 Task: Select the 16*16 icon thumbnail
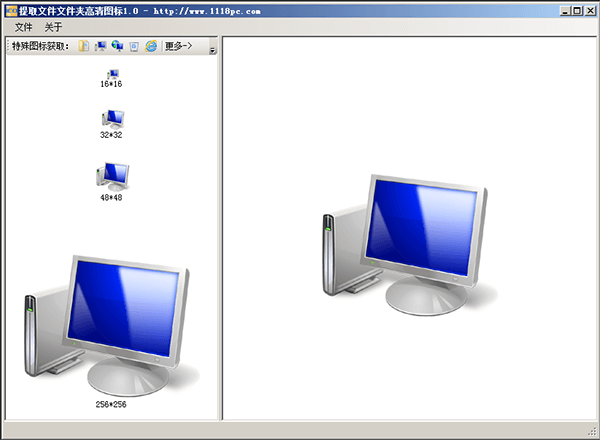pos(111,76)
